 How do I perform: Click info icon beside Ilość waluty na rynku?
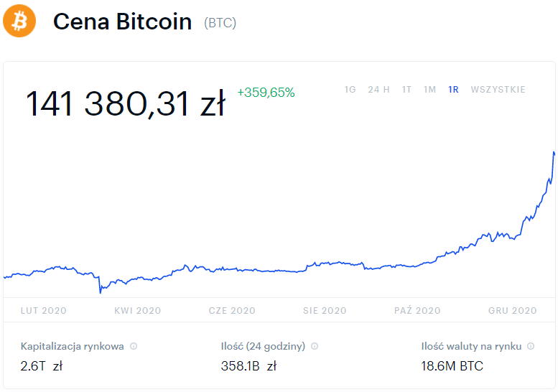[531, 346]
